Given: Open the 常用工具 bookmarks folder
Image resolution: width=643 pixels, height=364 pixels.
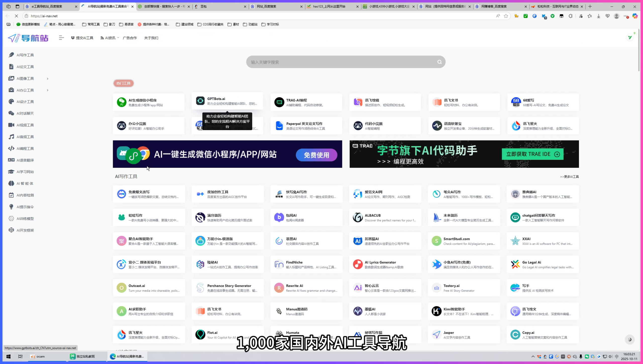Looking at the screenshot, I should [91, 24].
